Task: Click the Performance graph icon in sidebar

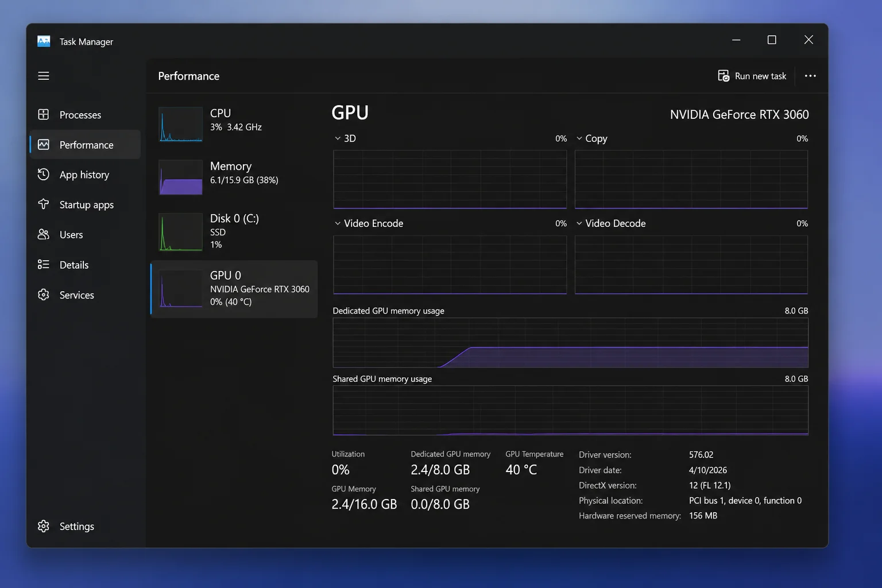Action: (44, 144)
